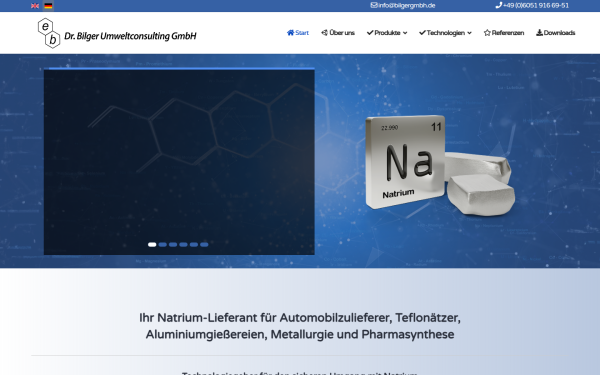The width and height of the screenshot is (600, 375).
Task: Open the info@bilgergmbh.de email link
Action: [406, 5]
